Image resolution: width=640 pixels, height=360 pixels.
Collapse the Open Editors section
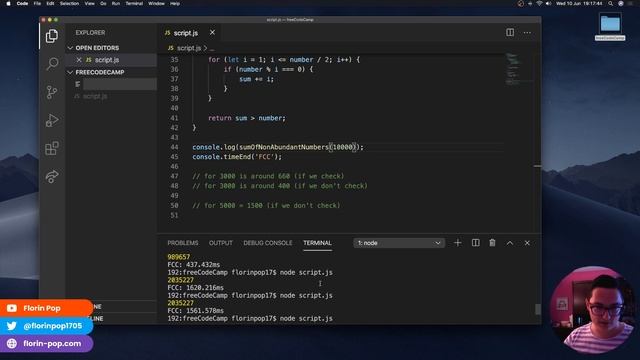coord(97,48)
